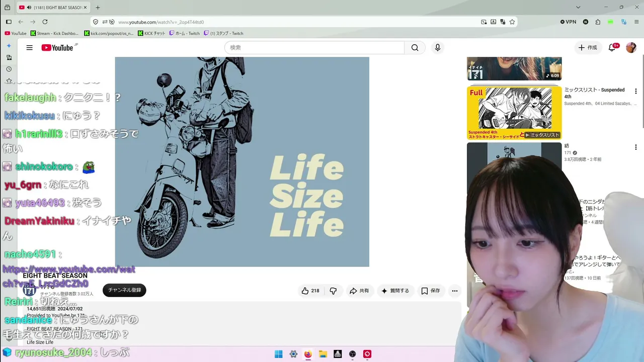The image size is (644, 362).
Task: Open the (1) スタンプ - Twitch bookmark
Action: 223,34
